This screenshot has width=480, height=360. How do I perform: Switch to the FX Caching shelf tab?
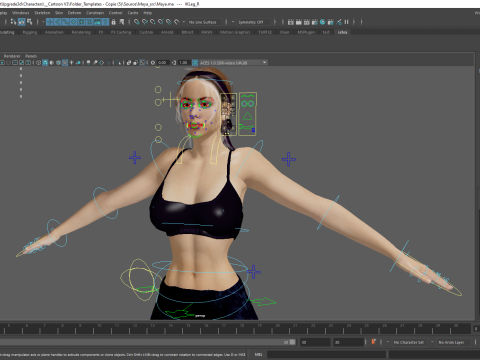click(121, 32)
